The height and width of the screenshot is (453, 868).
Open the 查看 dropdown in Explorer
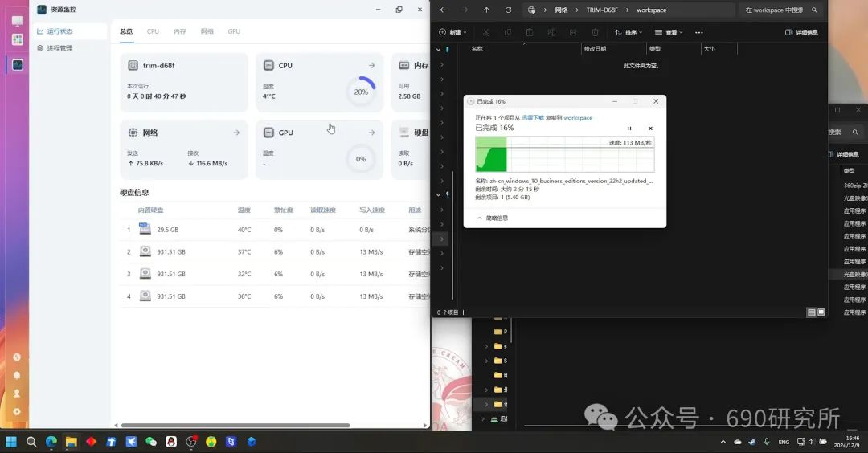pos(669,32)
